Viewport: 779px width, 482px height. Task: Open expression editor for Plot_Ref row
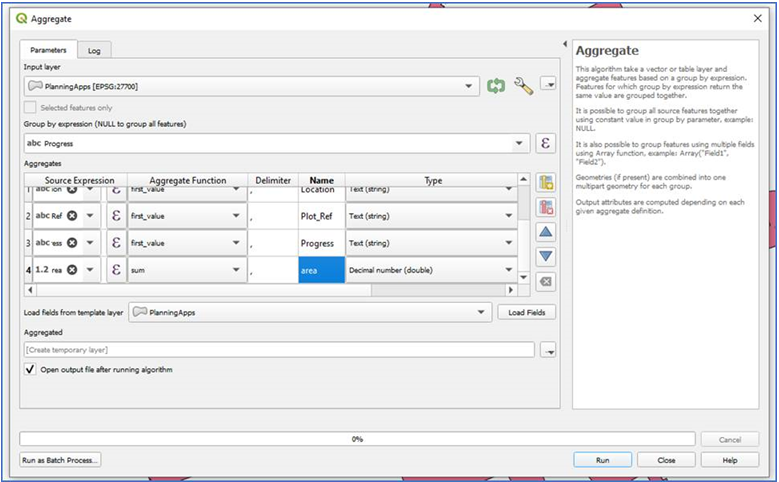pyautogui.click(x=116, y=216)
